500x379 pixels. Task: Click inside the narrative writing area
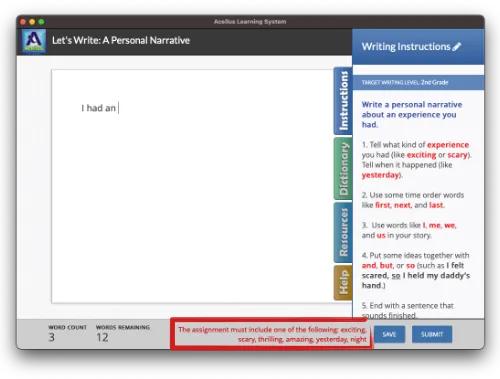pos(193,187)
